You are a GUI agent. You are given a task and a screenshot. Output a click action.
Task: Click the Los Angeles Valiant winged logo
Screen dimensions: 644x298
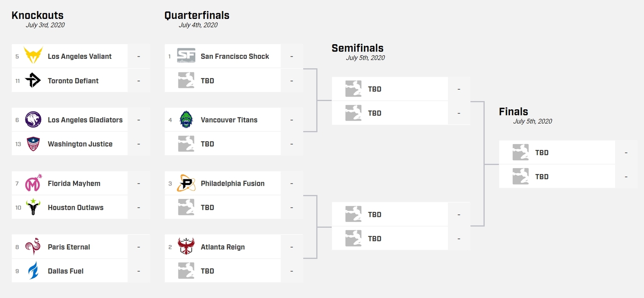coord(33,56)
